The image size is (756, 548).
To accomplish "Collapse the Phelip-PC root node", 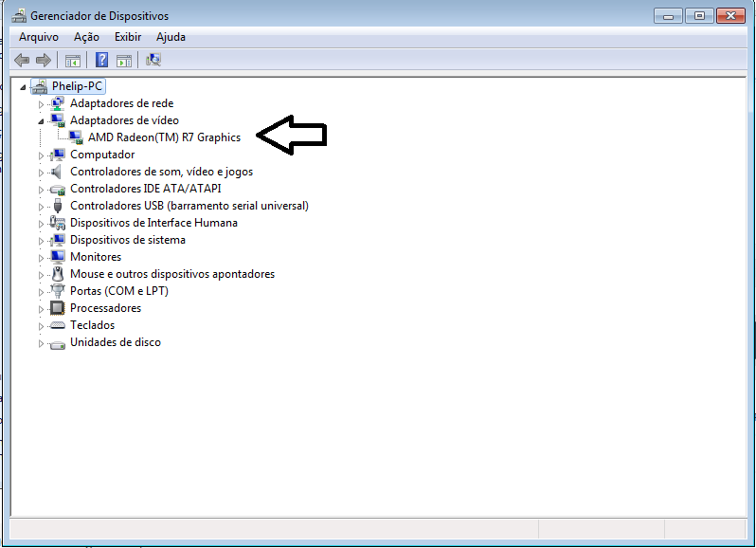I will point(23,87).
